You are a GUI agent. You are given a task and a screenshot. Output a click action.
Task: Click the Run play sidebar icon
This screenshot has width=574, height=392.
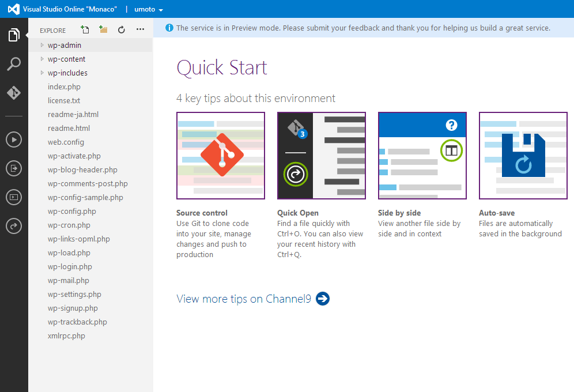(14, 140)
